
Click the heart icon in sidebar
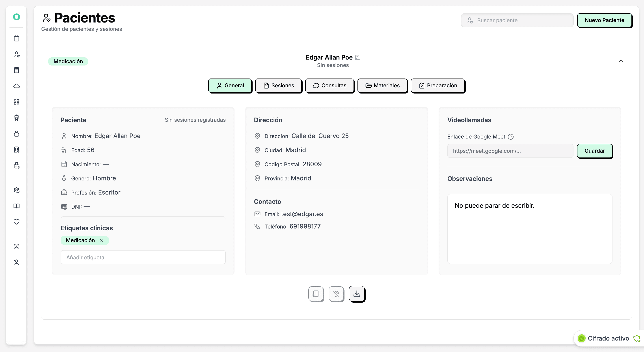17,222
